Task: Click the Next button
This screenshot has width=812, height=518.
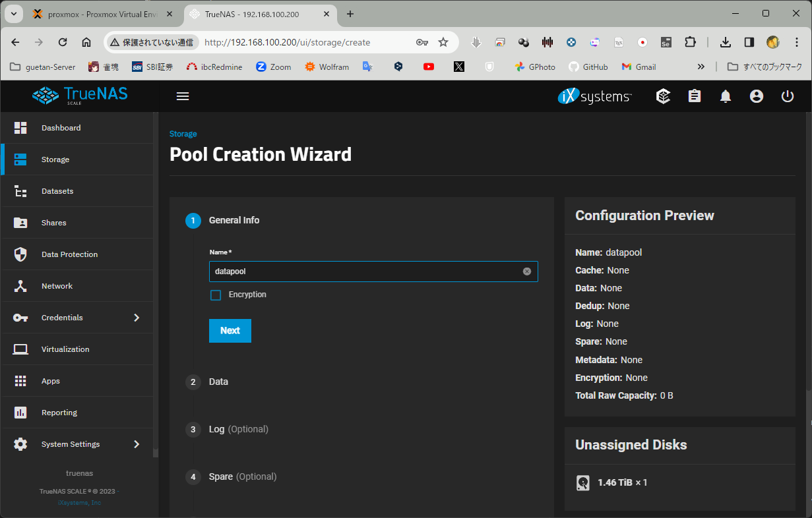Action: pyautogui.click(x=230, y=331)
